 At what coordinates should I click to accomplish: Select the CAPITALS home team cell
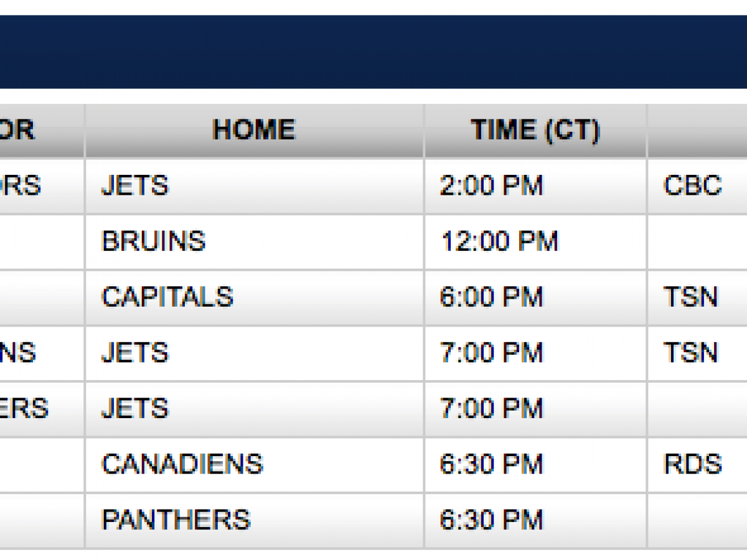pos(167,297)
